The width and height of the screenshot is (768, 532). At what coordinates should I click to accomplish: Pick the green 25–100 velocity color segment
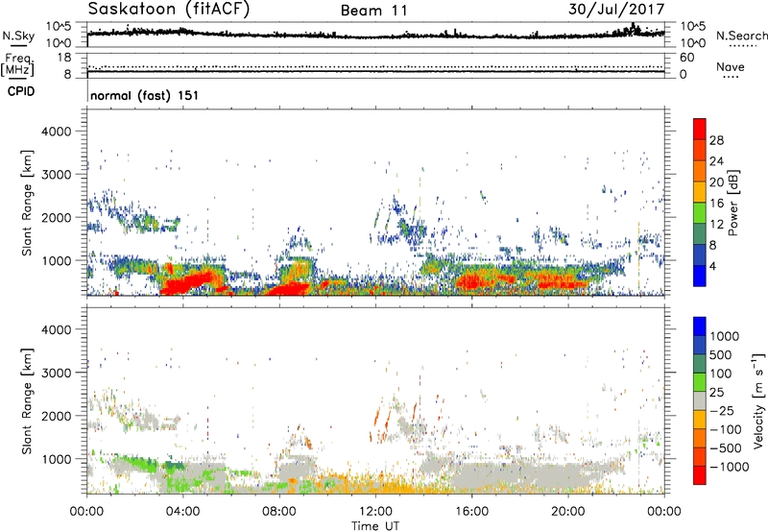(700, 382)
